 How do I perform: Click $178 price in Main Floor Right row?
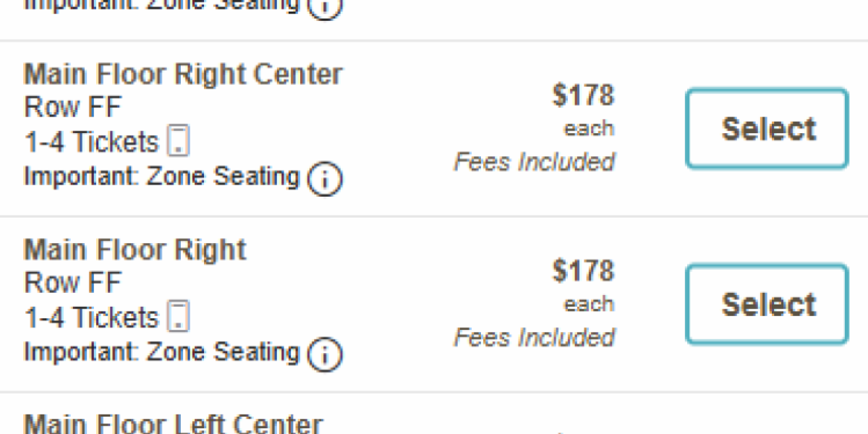(583, 271)
